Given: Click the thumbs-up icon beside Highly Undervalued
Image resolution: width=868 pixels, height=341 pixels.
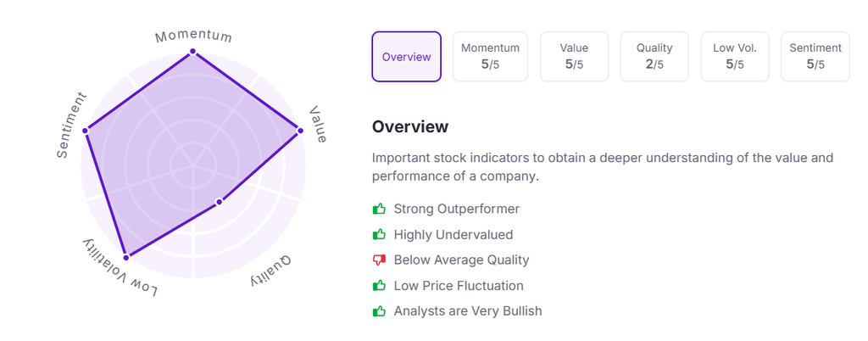Looking at the screenshot, I should pos(379,234).
